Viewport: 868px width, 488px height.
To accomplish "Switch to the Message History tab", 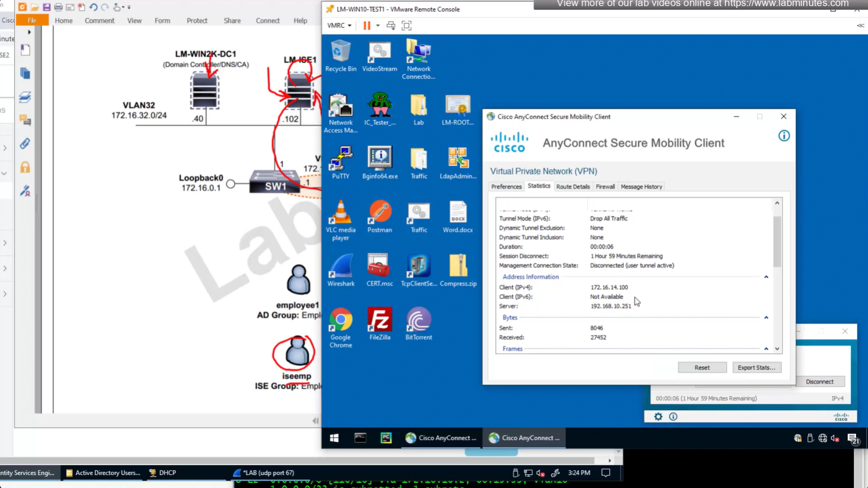I will point(641,187).
